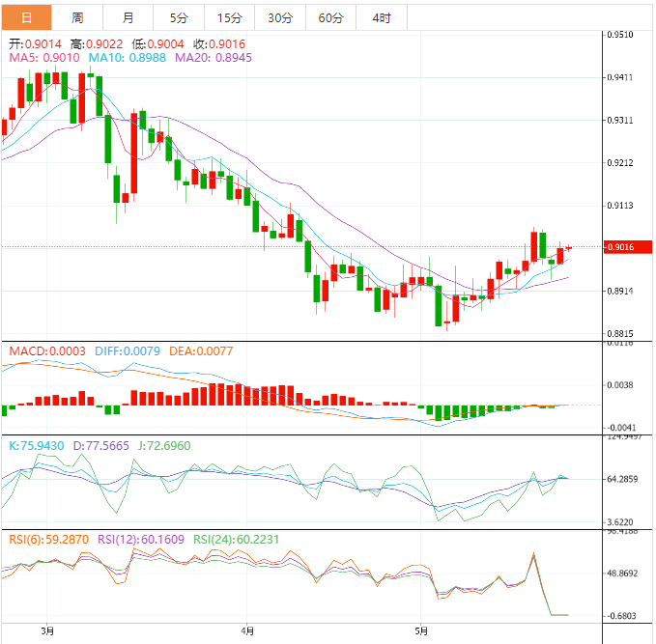Click the 5月 marker on time axis

click(419, 630)
